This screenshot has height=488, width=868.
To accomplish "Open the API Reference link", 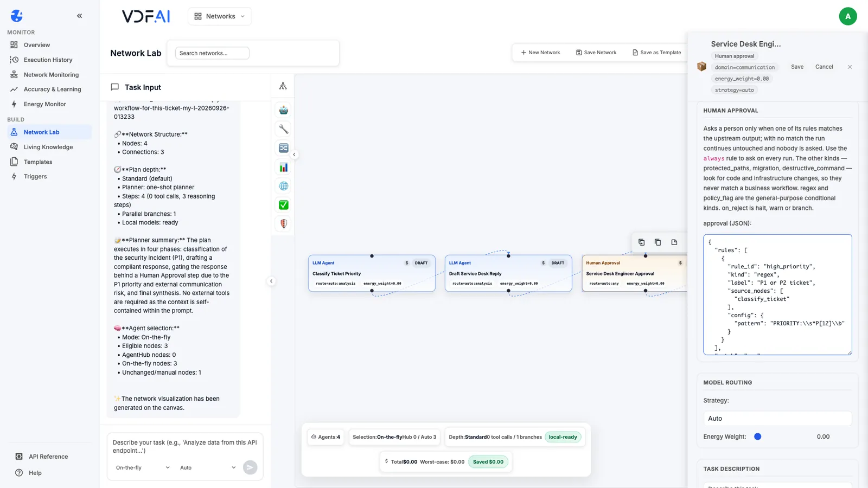I will click(x=48, y=457).
